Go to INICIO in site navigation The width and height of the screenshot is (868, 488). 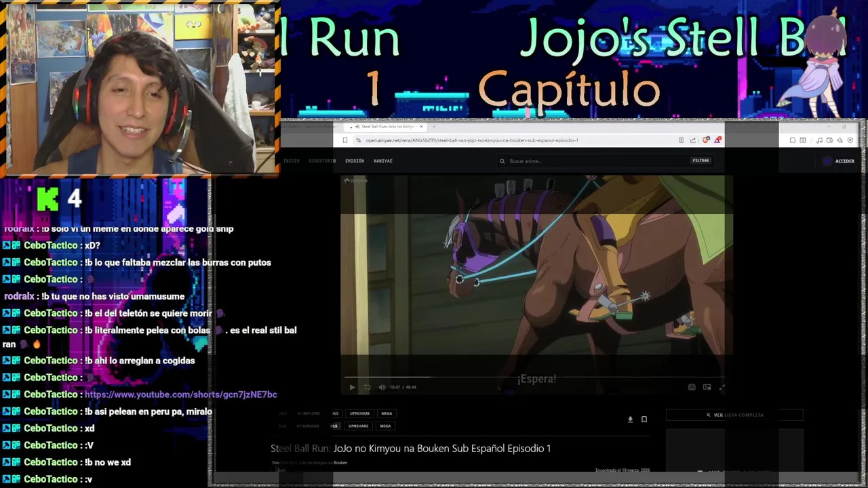click(292, 161)
